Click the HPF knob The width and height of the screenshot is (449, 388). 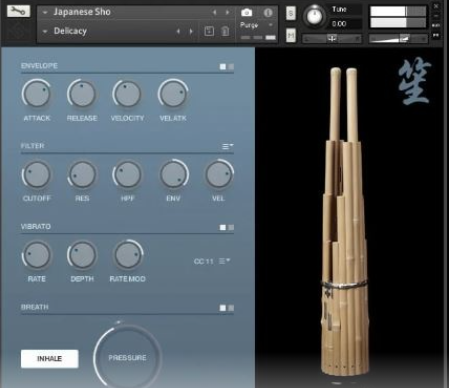click(127, 174)
